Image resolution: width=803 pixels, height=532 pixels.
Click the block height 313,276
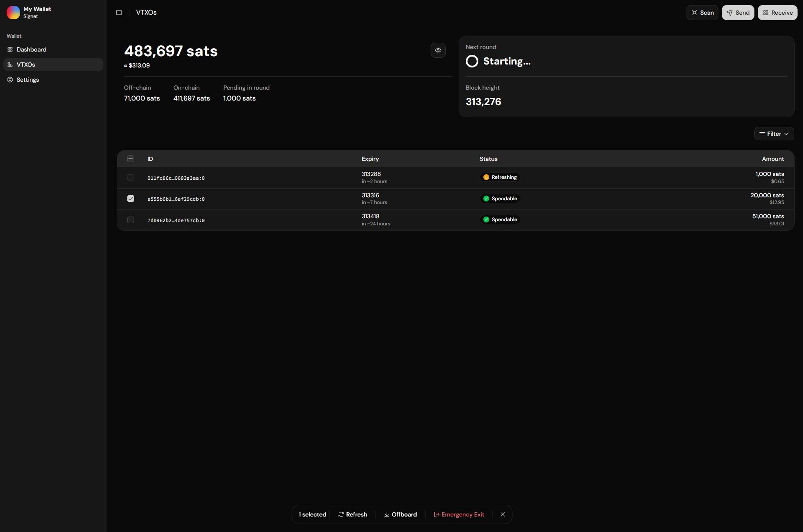coord(483,102)
